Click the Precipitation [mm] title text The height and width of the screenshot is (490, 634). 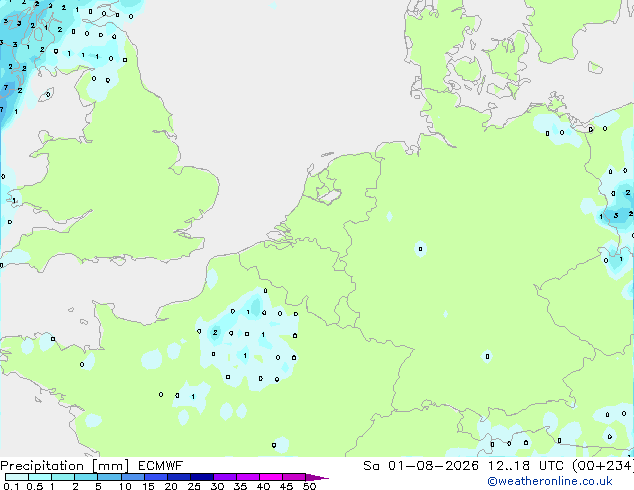pos(65,466)
